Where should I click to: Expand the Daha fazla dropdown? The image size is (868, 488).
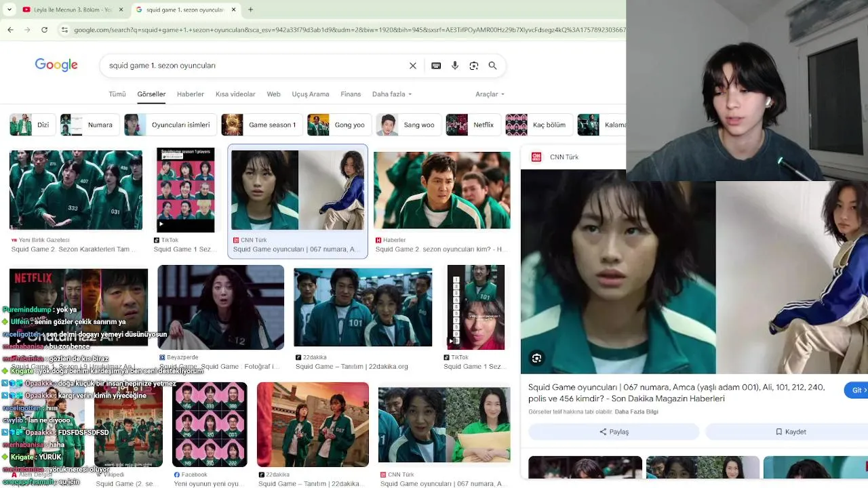[392, 94]
